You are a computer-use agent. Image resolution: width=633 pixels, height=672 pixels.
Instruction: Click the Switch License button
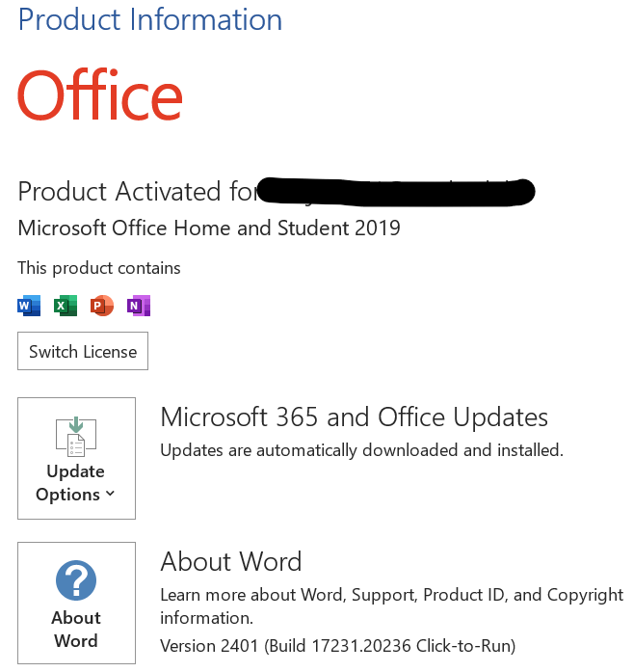tap(83, 351)
